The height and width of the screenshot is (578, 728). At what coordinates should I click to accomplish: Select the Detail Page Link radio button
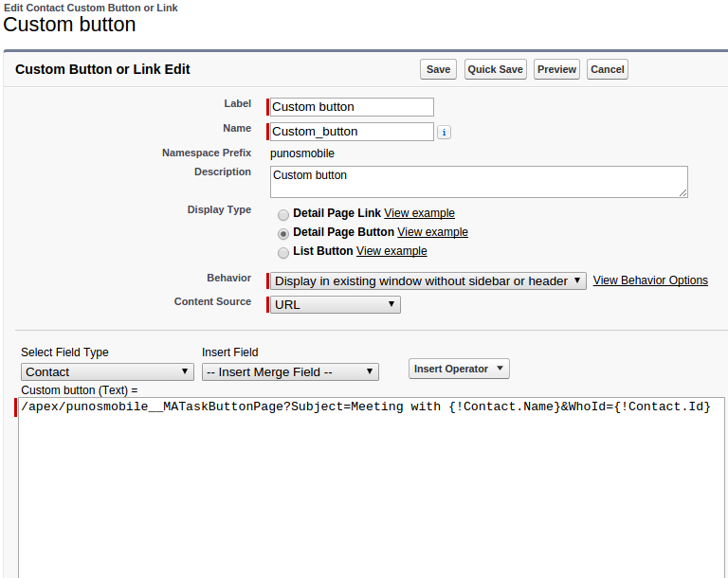pyautogui.click(x=283, y=214)
